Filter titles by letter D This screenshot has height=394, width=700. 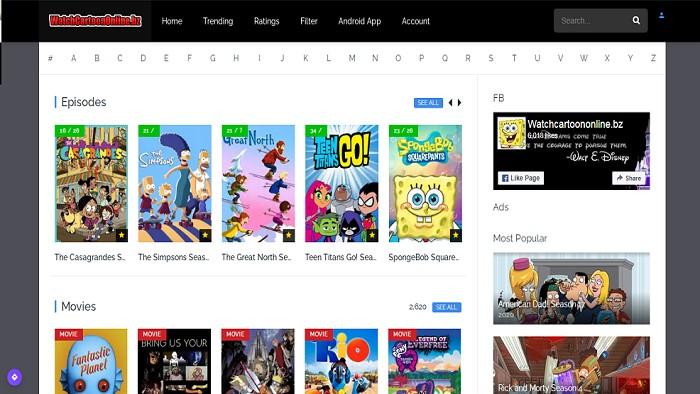143,58
